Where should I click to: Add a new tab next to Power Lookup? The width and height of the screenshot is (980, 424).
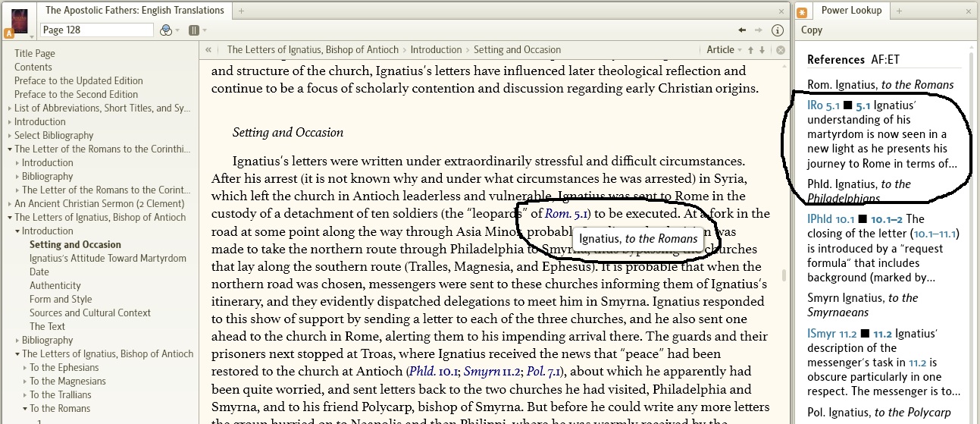(x=900, y=11)
